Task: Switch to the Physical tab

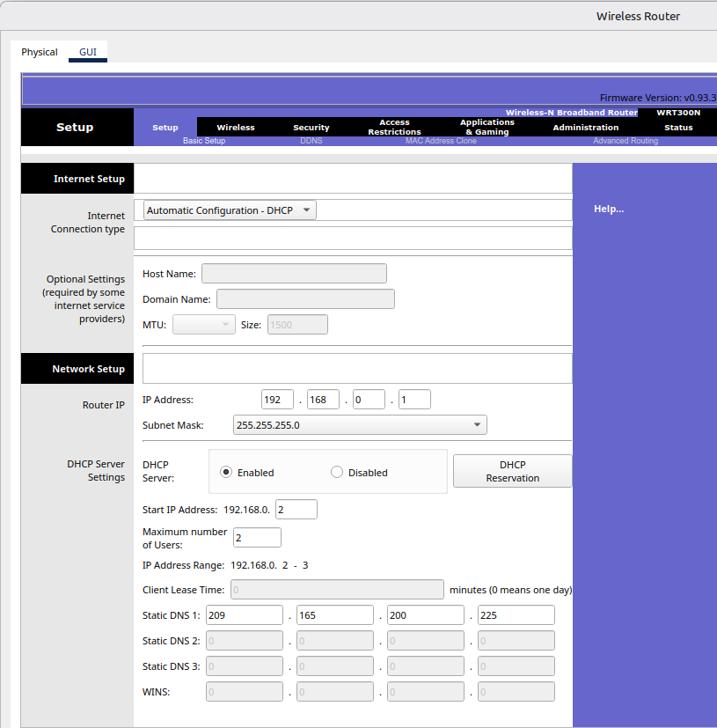Action: coord(40,52)
